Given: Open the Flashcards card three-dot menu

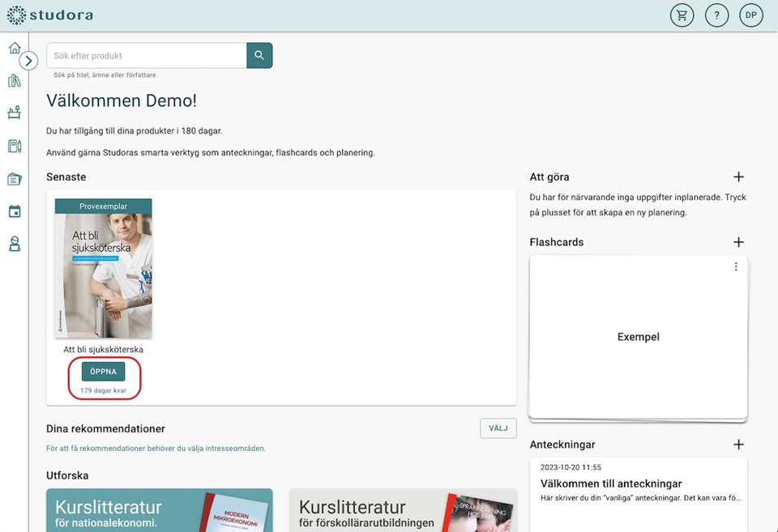Looking at the screenshot, I should 736,267.
